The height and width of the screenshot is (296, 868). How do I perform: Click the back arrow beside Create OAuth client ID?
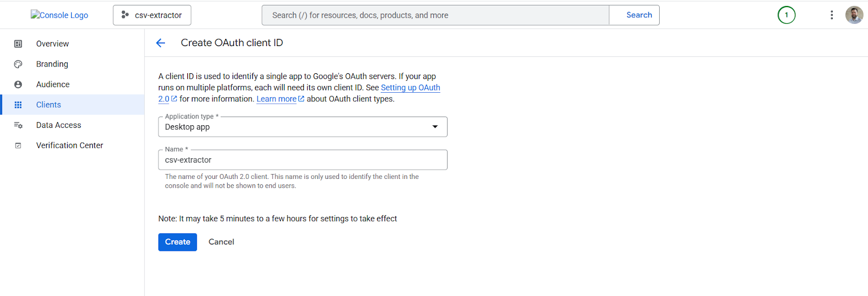[x=161, y=43]
